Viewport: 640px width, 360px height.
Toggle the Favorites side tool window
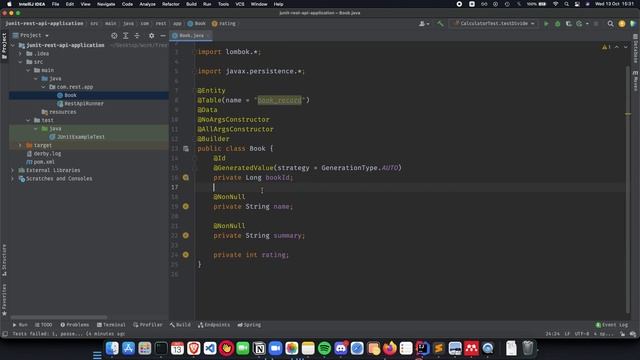point(4,300)
